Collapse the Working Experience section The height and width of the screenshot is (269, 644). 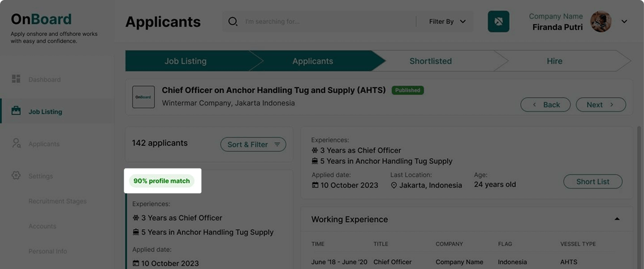[x=616, y=219]
